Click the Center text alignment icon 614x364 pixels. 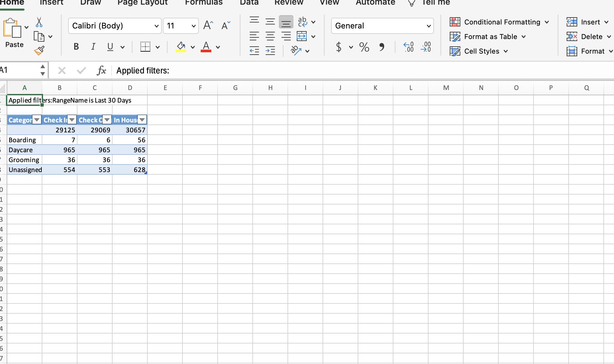click(x=270, y=36)
